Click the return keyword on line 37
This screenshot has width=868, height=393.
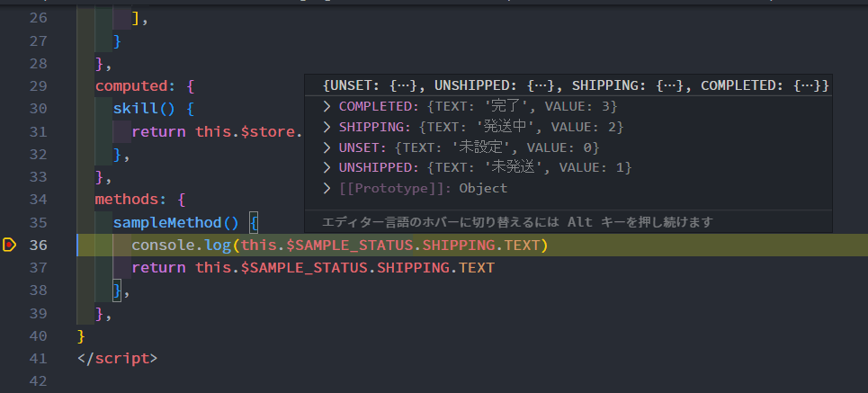[159, 268]
